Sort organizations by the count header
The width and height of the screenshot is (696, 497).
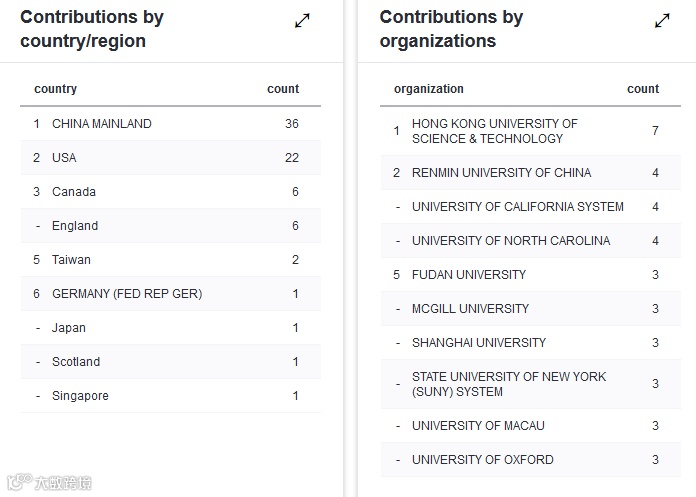643,89
